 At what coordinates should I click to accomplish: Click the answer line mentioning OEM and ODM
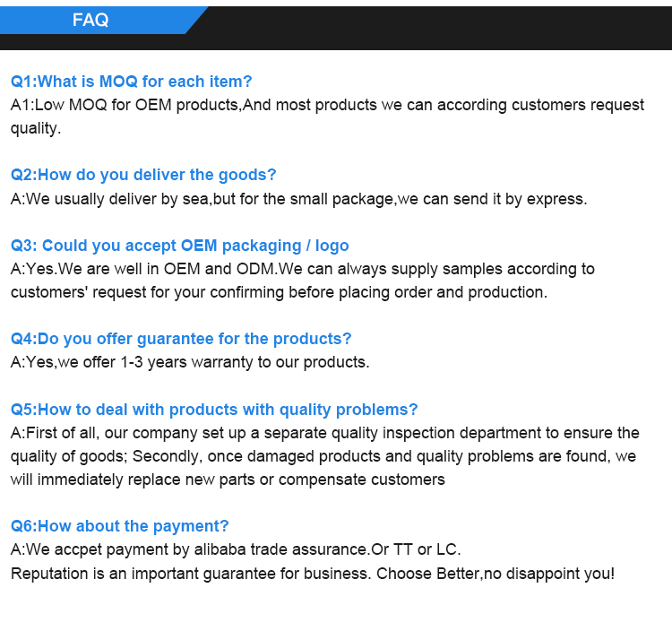coord(303,269)
